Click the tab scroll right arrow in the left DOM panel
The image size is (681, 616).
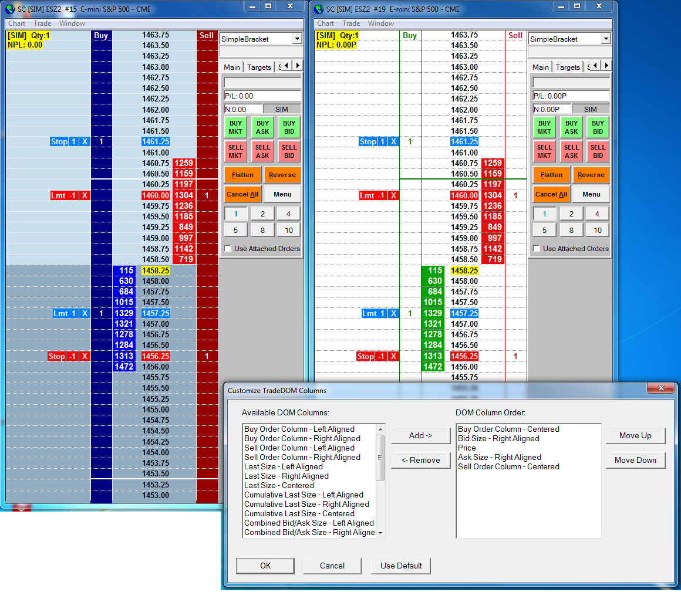point(298,66)
